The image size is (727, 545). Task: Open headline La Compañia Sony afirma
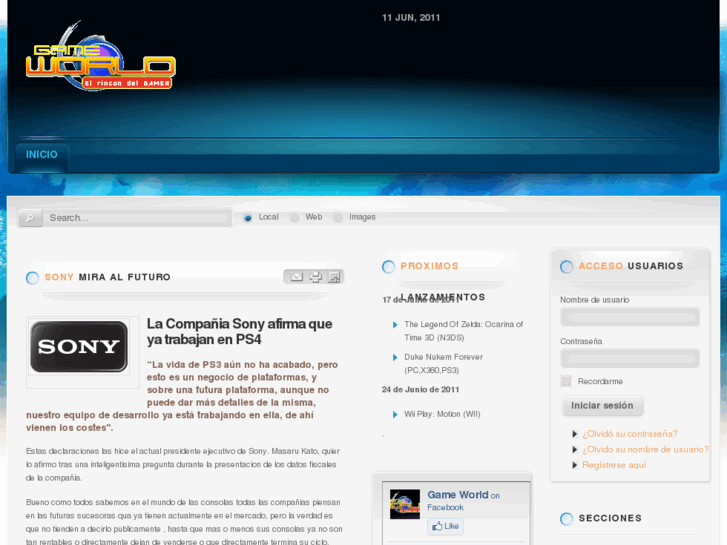pyautogui.click(x=239, y=331)
